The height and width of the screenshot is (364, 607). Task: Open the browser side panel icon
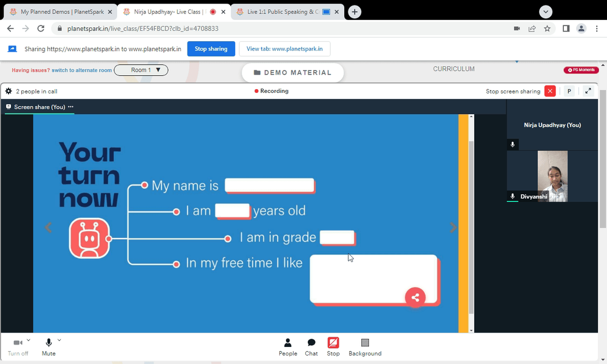[566, 29]
